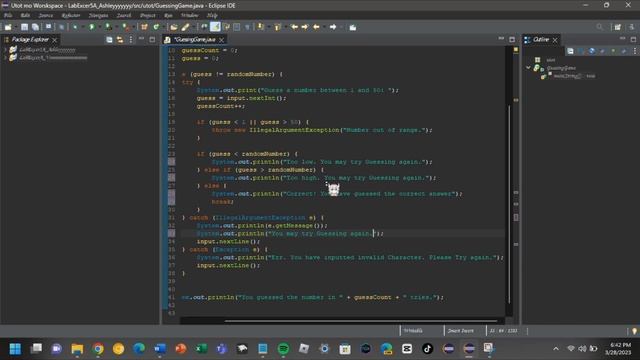
Task: Close the GuessingGame.java editor tab
Action: tap(222, 40)
